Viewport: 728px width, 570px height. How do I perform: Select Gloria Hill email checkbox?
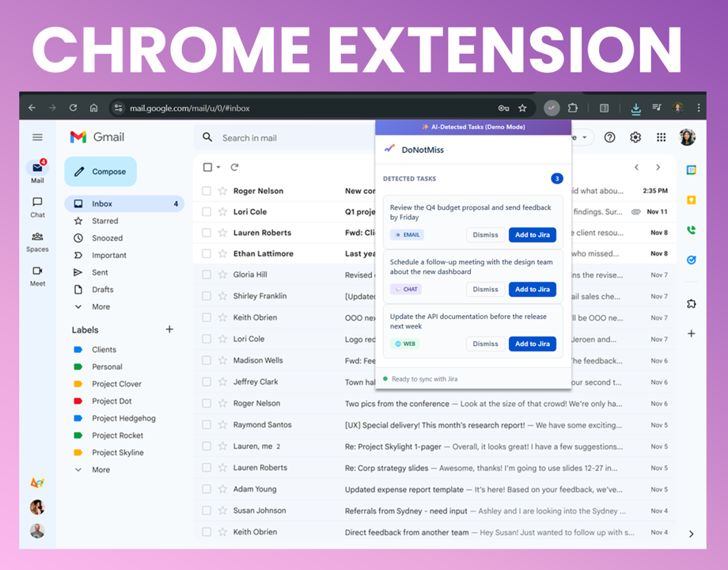point(207,275)
